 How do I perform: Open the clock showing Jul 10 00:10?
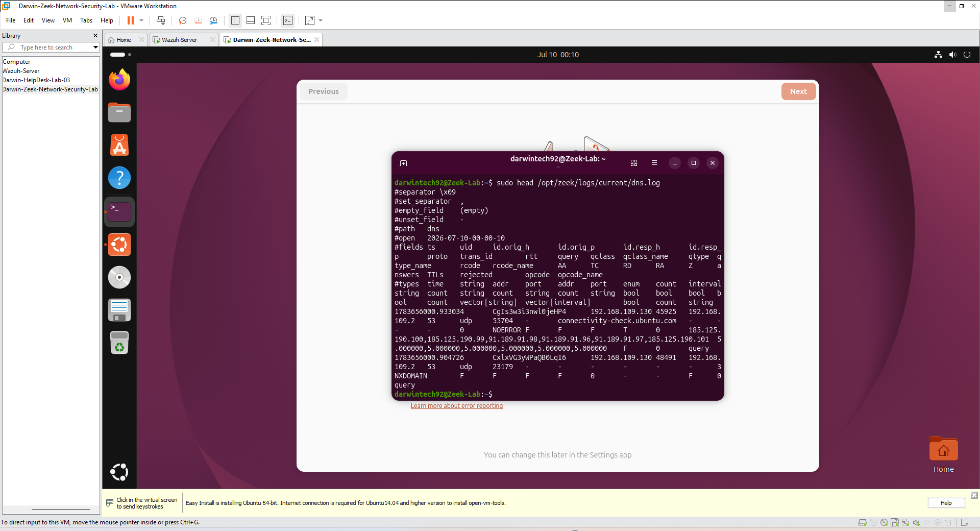pos(558,55)
